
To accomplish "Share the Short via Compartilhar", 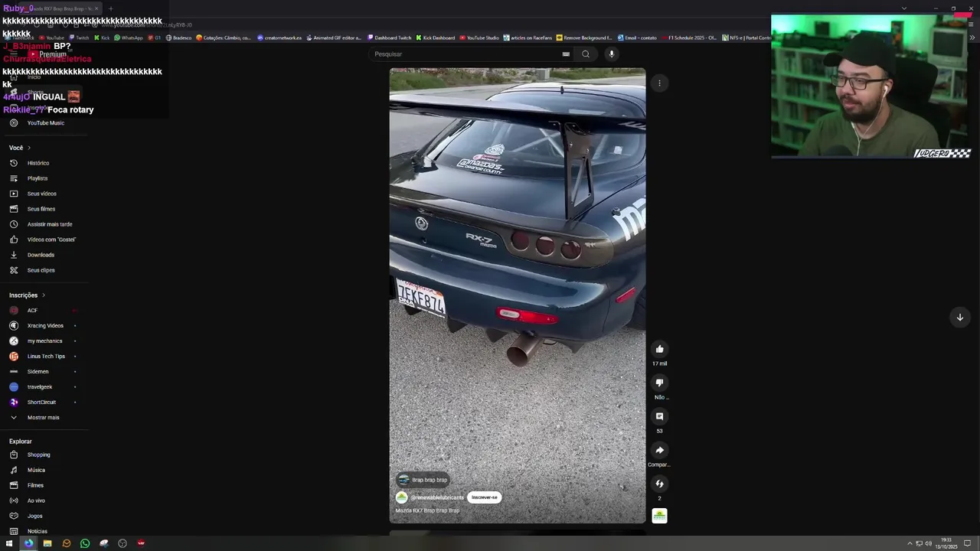I will pos(659,450).
